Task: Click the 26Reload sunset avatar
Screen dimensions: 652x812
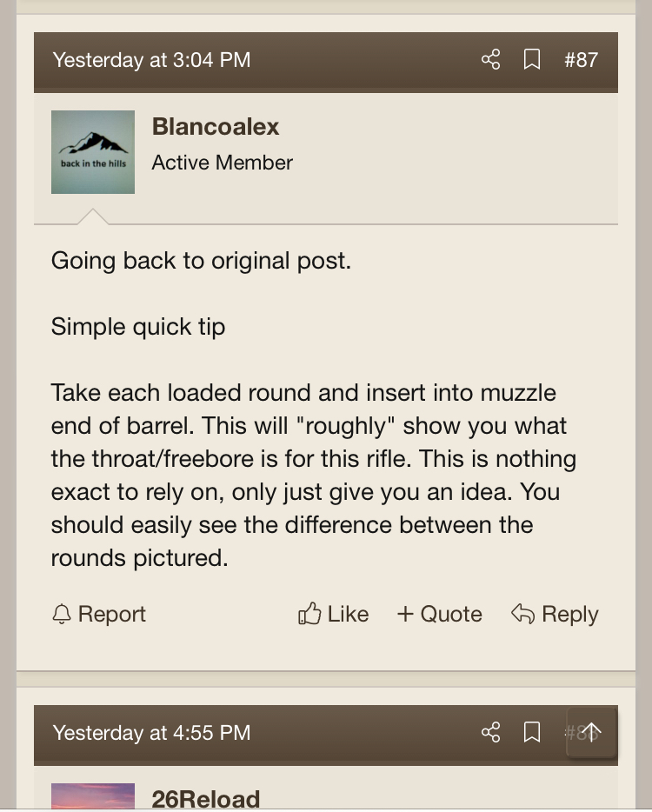Action: point(93,797)
